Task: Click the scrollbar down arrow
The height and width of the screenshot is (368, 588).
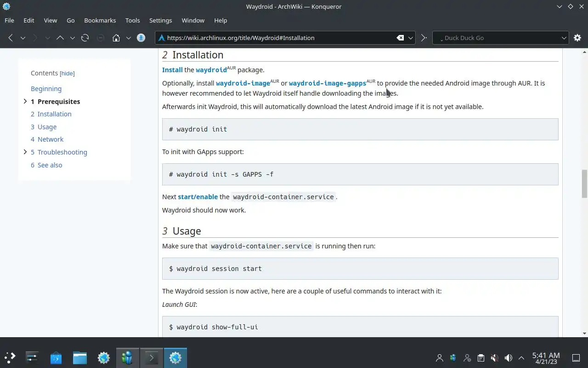Action: tap(584, 333)
